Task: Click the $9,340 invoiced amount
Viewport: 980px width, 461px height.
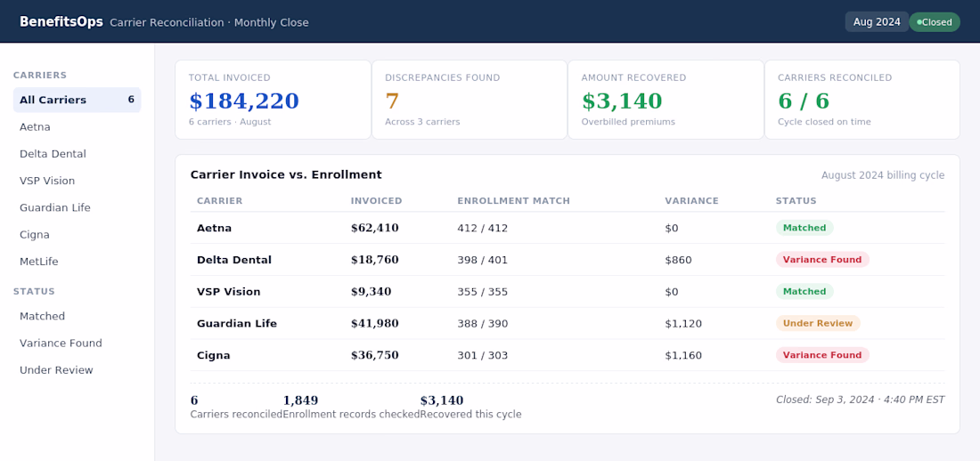Action: [x=372, y=292]
